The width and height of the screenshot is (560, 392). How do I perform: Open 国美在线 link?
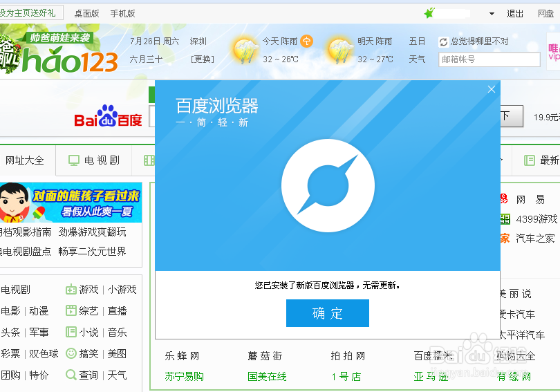click(267, 377)
